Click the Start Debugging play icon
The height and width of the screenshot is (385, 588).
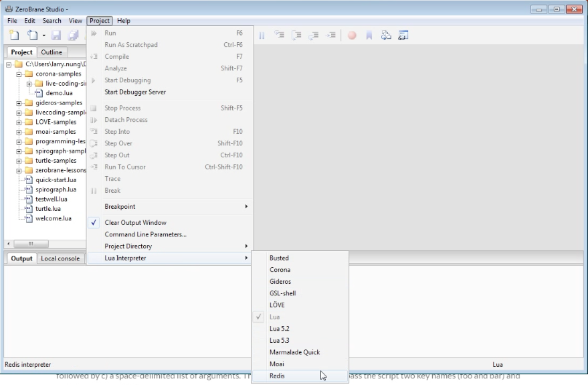click(x=94, y=80)
